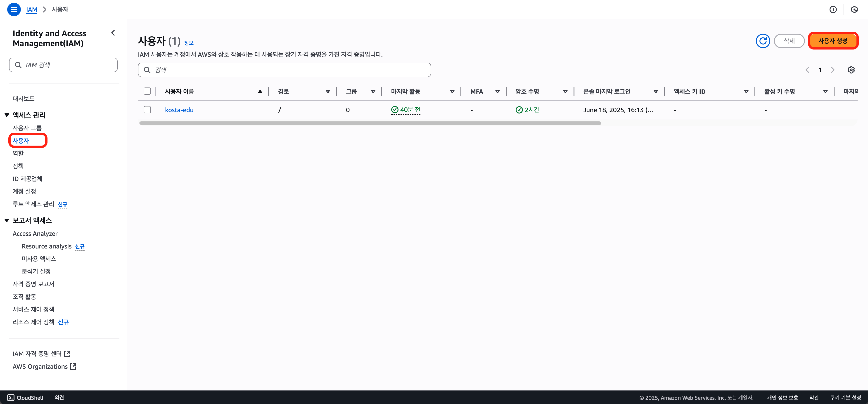Click the 사용자 생성 button
Viewport: 868px width, 404px height.
pos(833,41)
